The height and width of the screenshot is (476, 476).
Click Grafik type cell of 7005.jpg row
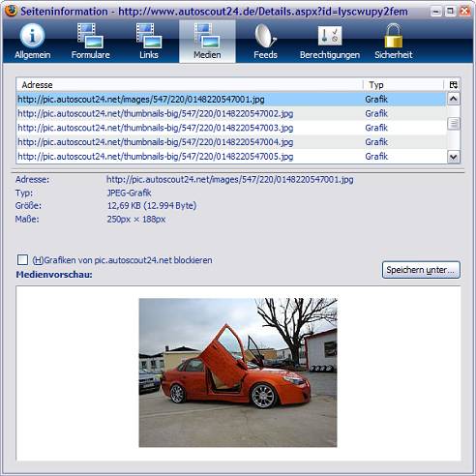tap(376, 157)
